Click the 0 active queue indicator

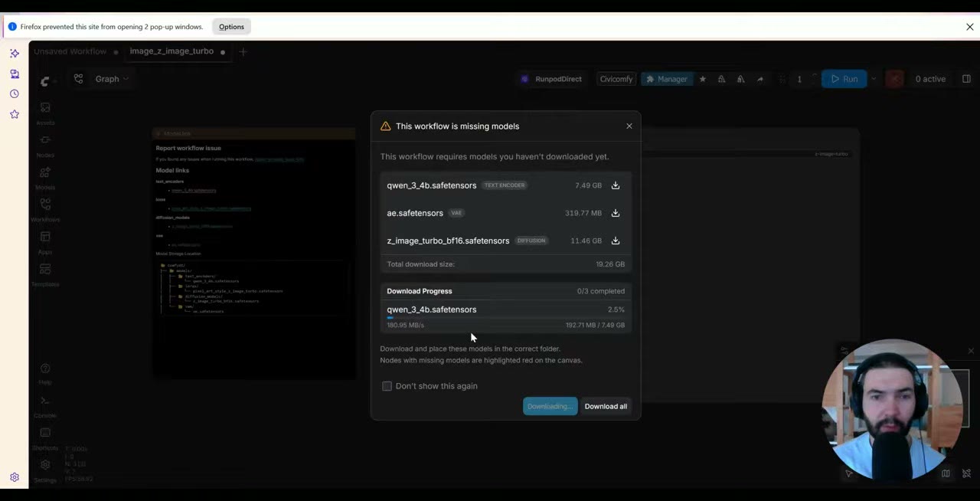pos(930,79)
